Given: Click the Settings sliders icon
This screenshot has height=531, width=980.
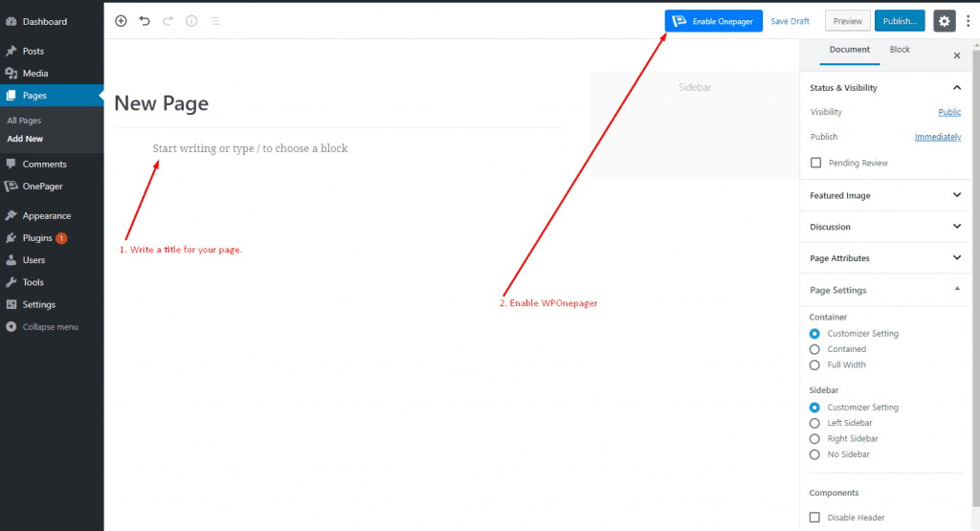Looking at the screenshot, I should click(11, 304).
